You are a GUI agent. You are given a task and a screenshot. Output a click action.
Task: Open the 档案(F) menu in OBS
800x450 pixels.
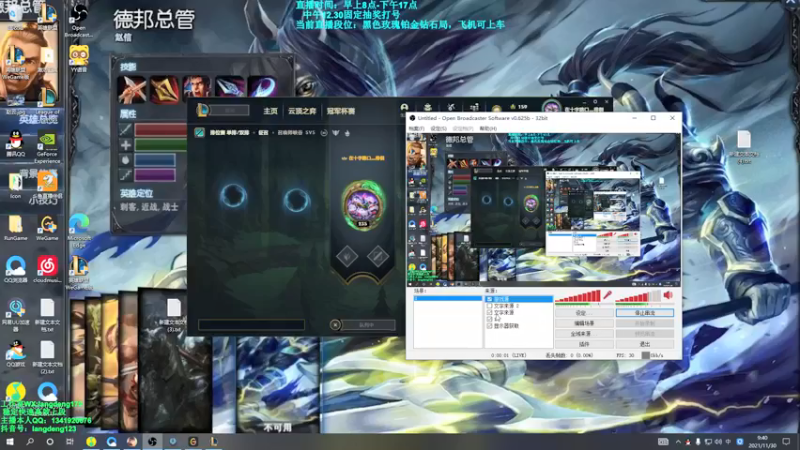tap(416, 129)
